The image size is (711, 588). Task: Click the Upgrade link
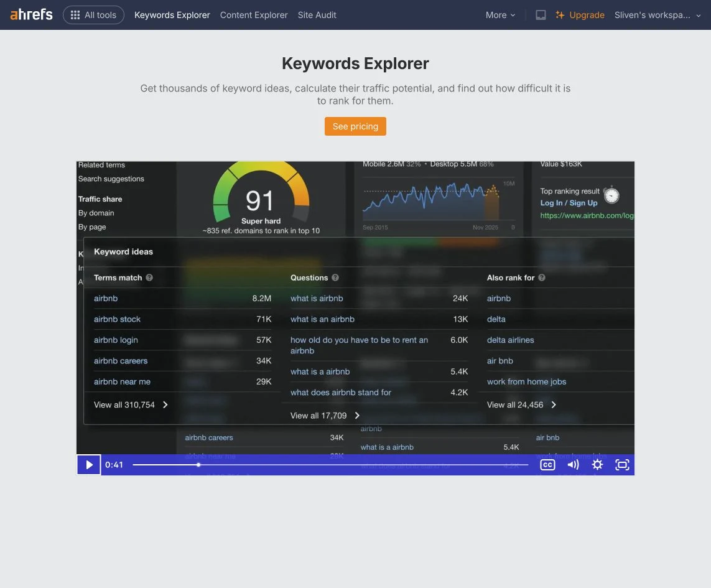coord(580,15)
